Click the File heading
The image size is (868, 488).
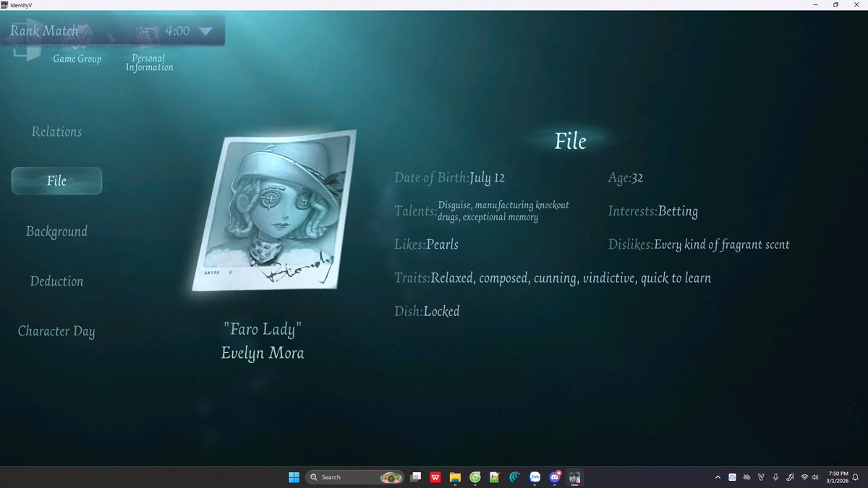570,141
